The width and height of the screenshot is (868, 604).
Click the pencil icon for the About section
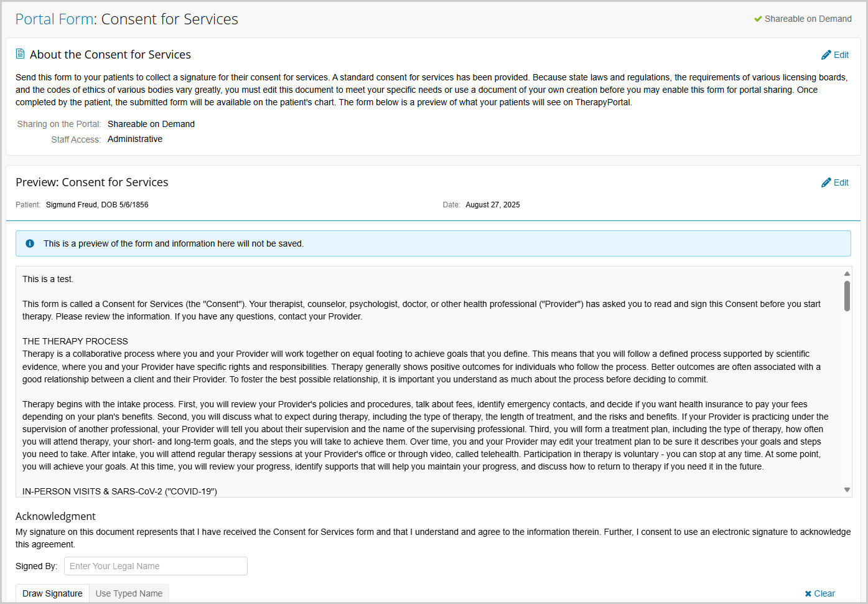pos(826,55)
